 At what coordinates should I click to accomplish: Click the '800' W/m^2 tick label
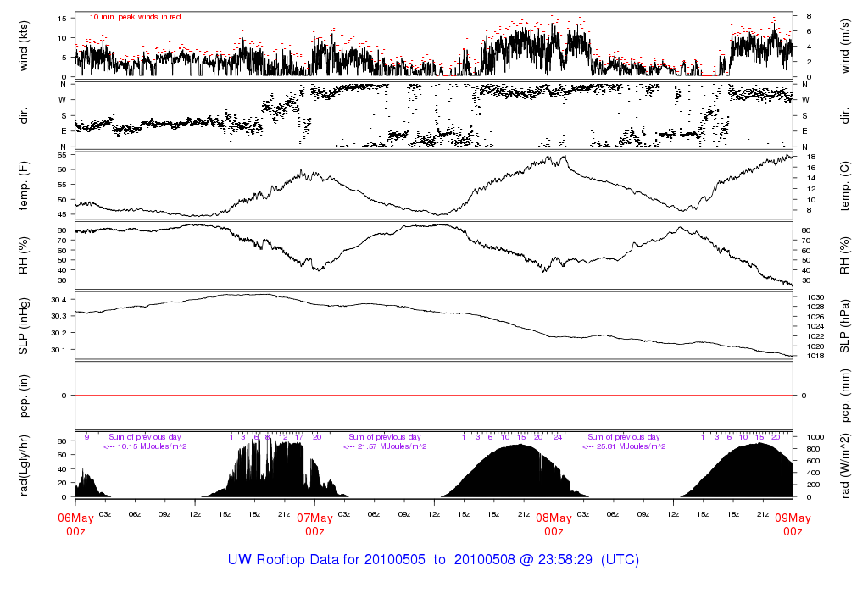pyautogui.click(x=813, y=449)
